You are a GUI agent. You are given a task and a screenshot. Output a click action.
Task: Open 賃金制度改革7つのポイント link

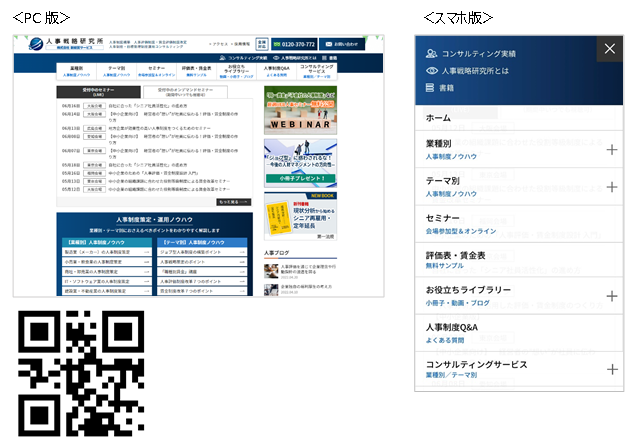tap(202, 291)
